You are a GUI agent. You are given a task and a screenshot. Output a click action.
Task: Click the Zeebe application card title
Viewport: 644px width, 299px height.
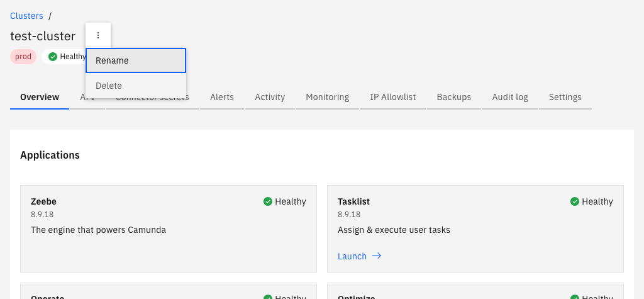43,201
